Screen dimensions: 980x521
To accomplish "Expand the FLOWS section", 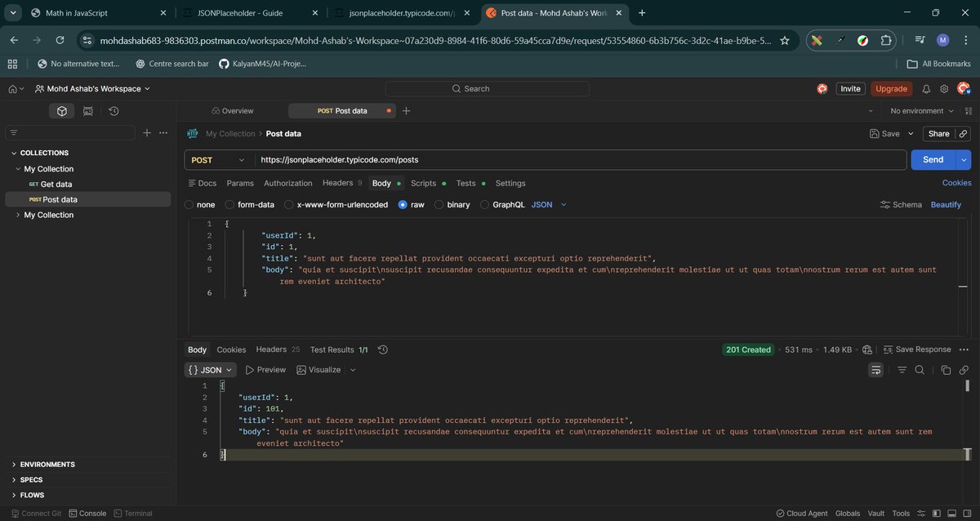I will pyautogui.click(x=14, y=495).
